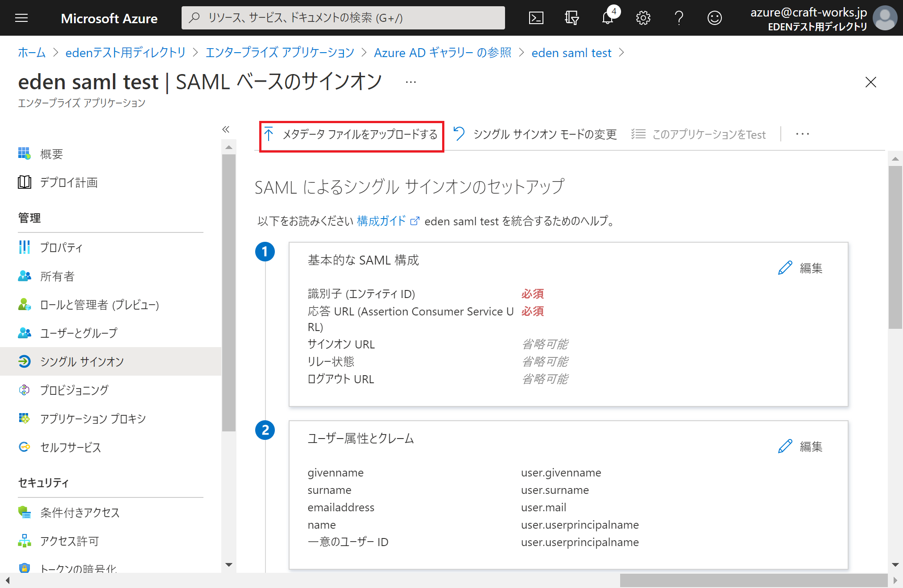Click the 識別子 (エンティティ ID) label
This screenshot has height=588, width=903.
(361, 294)
